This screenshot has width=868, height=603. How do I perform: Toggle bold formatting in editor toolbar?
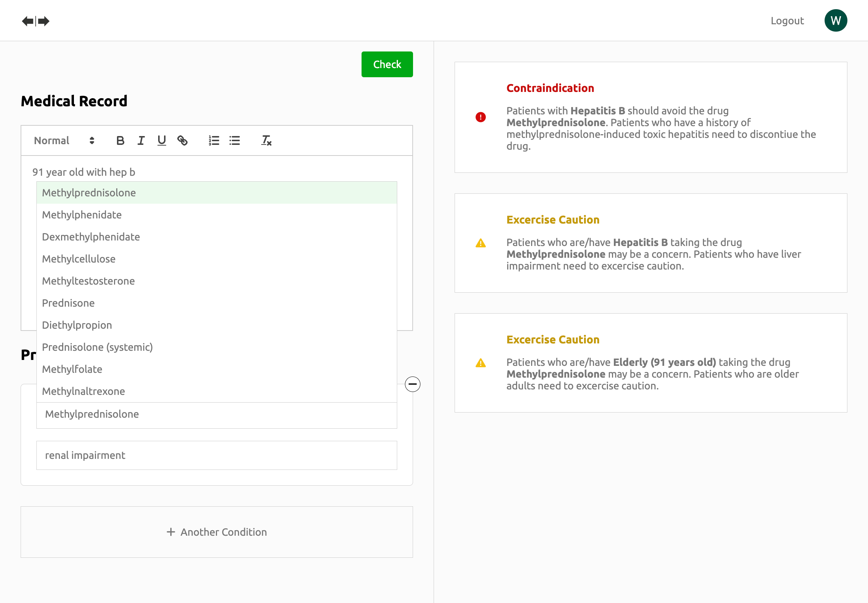tap(120, 140)
